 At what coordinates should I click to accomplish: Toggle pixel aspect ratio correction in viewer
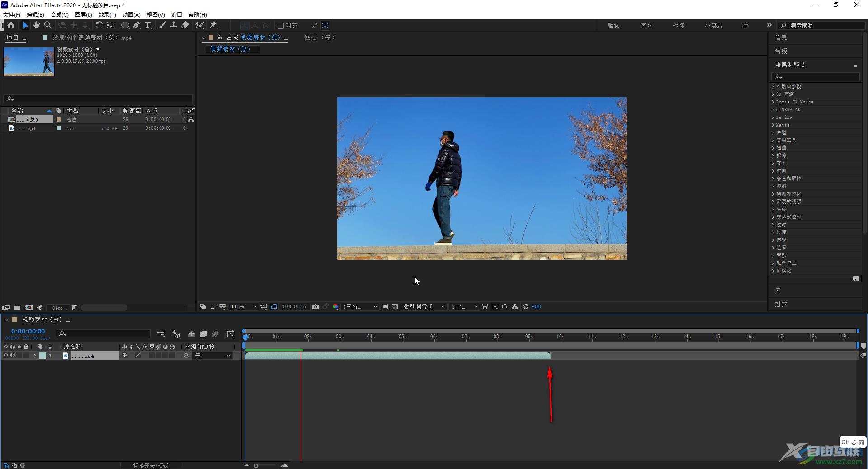[485, 306]
